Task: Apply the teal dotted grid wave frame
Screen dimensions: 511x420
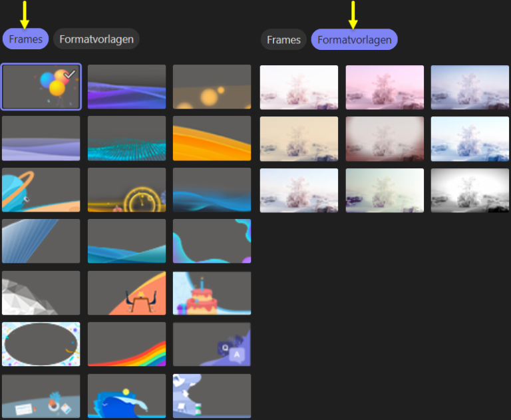Action: pyautogui.click(x=126, y=138)
